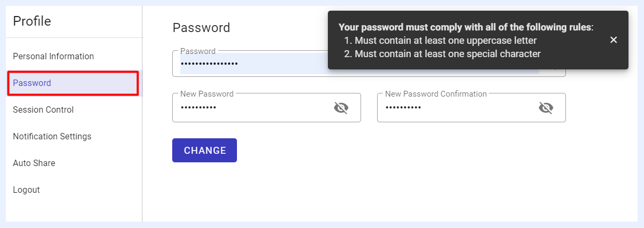Click the New Password field label
The width and height of the screenshot is (644, 228).
(207, 93)
